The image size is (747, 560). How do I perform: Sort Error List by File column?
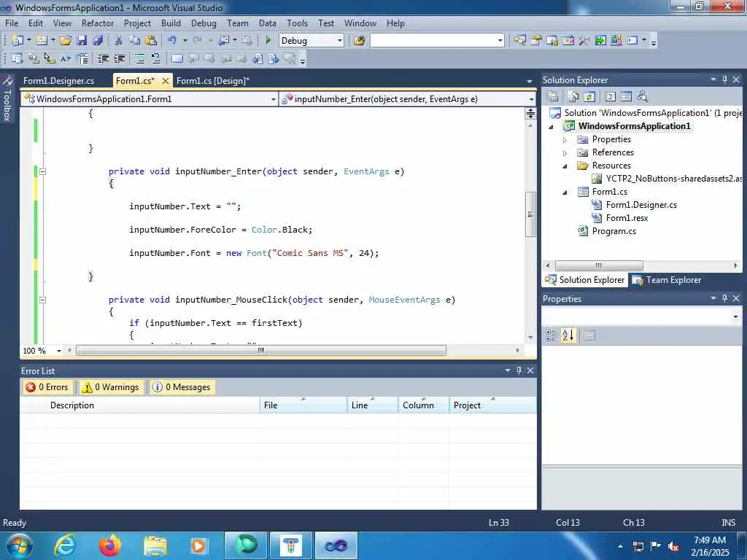pyautogui.click(x=303, y=405)
